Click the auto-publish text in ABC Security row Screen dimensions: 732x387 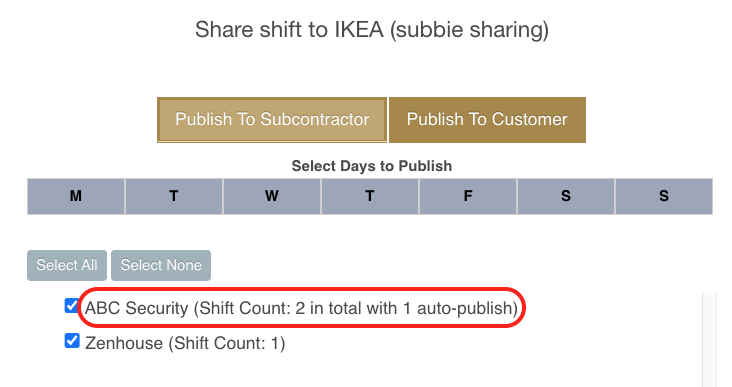click(x=465, y=308)
